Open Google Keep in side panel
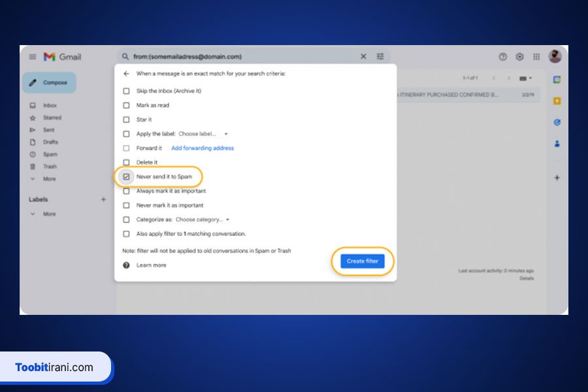 pyautogui.click(x=557, y=101)
